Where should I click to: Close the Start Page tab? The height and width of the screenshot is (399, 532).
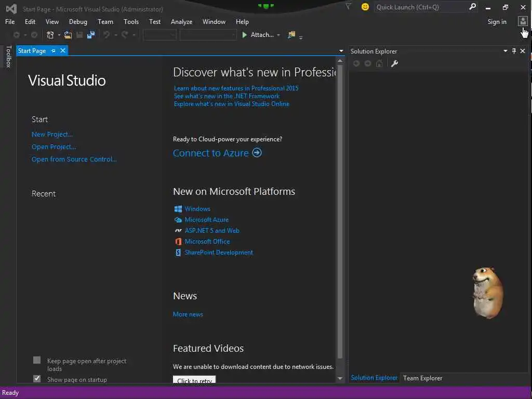(x=63, y=50)
